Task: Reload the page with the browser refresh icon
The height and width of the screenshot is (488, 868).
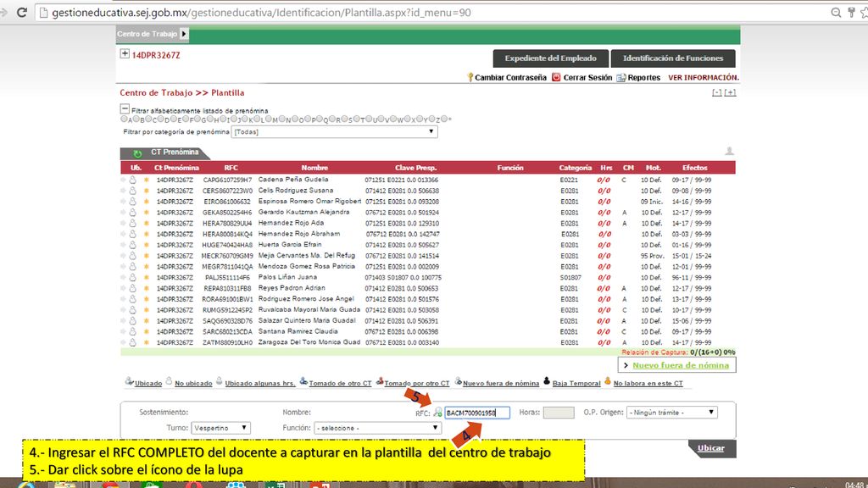Action: click(21, 12)
